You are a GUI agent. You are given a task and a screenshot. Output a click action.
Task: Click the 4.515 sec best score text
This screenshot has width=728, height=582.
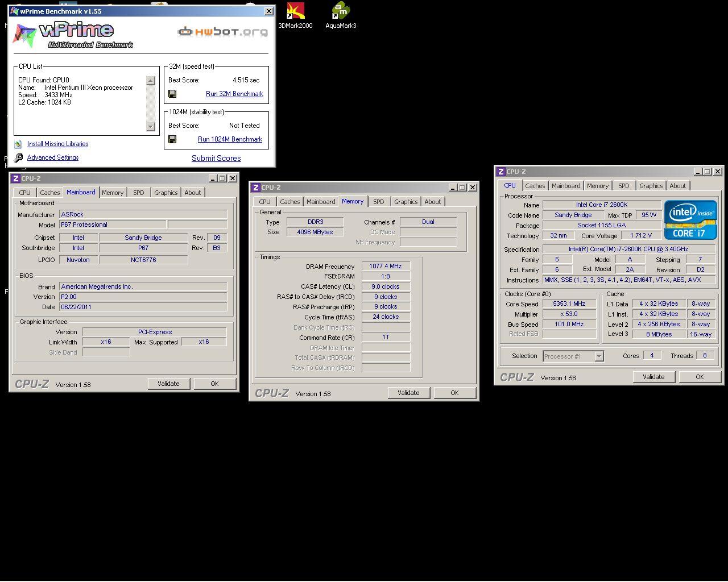click(246, 80)
